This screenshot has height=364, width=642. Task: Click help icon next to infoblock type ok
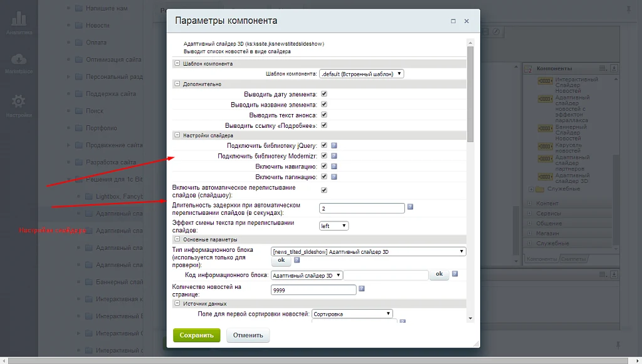click(297, 260)
